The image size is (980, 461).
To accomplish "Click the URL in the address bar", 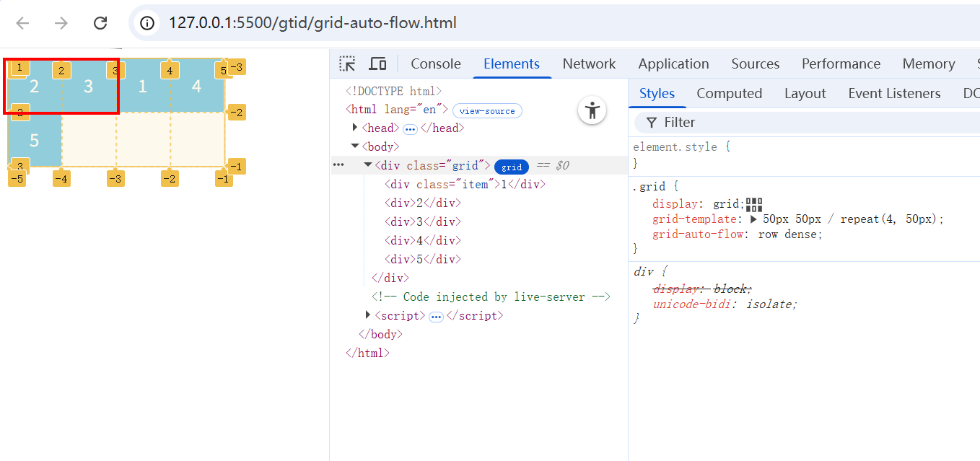I will (x=312, y=23).
